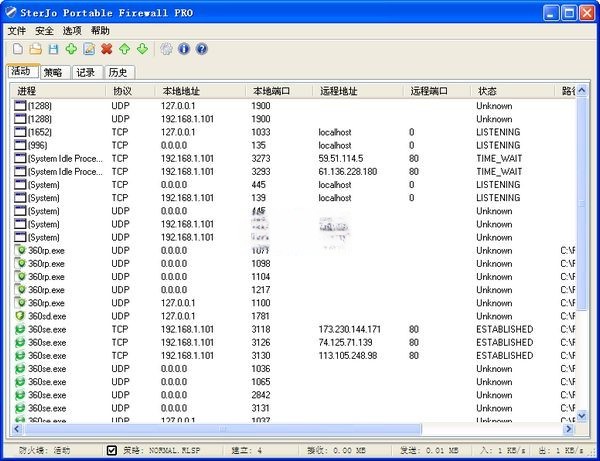600x461 pixels.
Task: Open the 帮助 menu
Action: [100, 31]
